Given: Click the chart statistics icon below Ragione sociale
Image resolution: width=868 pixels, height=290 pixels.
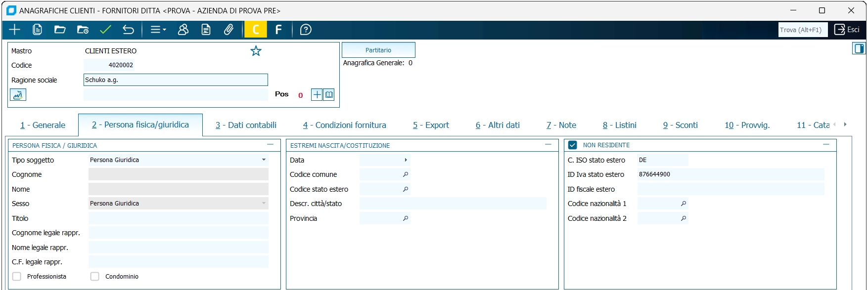Looking at the screenshot, I should [18, 95].
